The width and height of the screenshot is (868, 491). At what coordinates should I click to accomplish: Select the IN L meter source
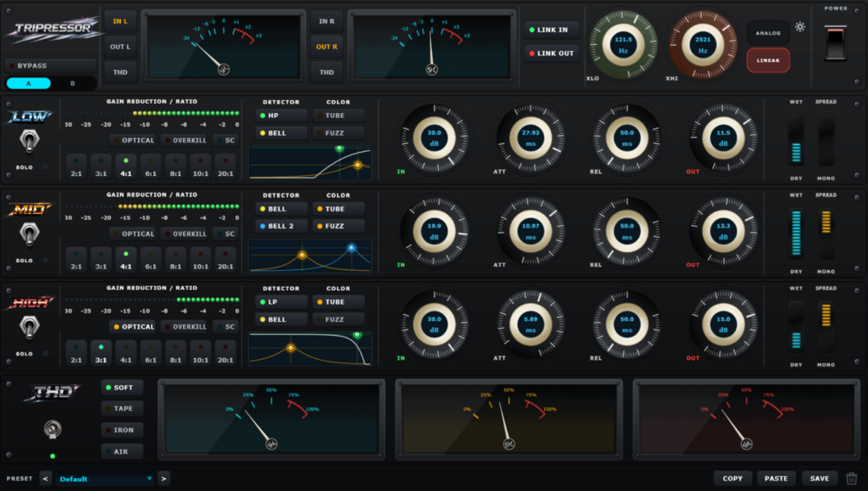[x=120, y=22]
